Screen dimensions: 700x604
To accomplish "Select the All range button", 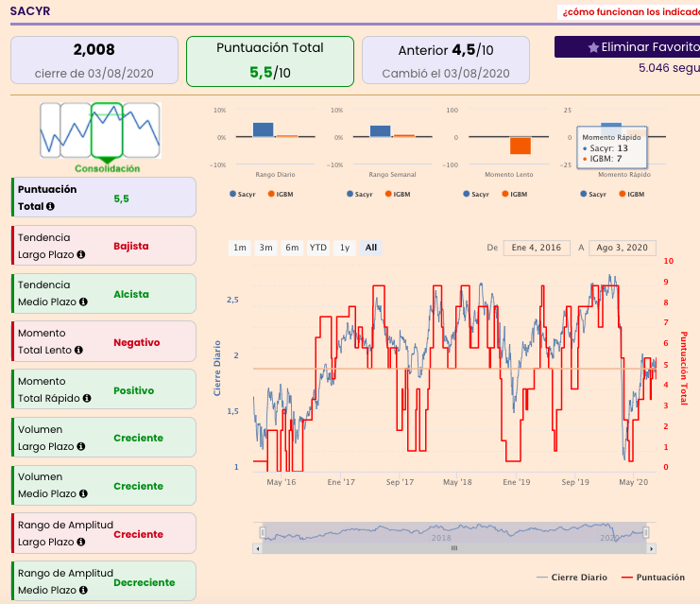I will [371, 248].
